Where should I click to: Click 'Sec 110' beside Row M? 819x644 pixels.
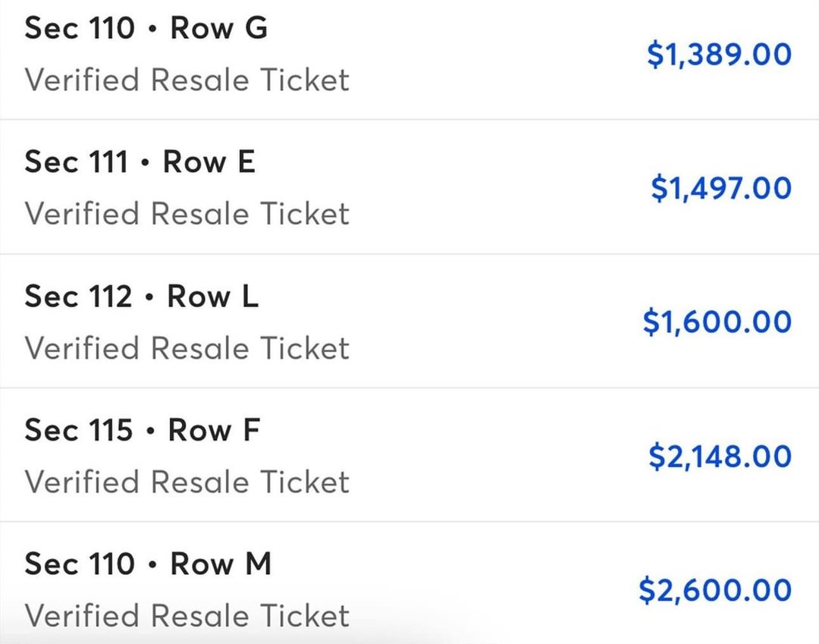[x=78, y=564]
